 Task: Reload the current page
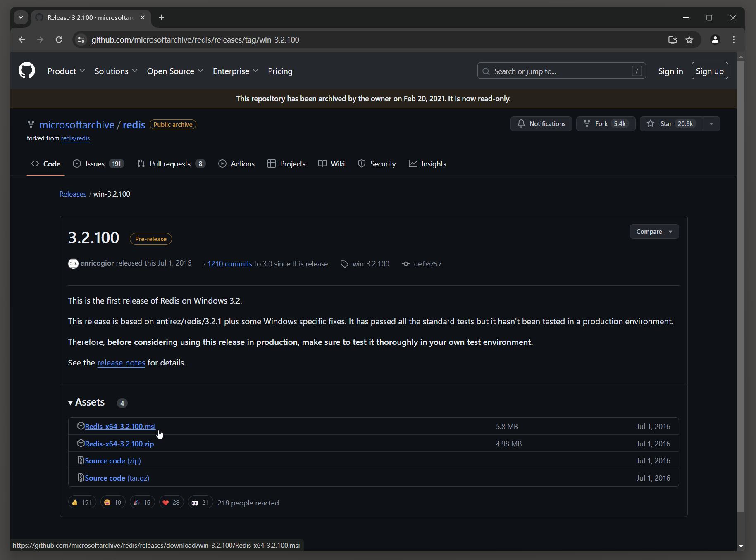(59, 40)
